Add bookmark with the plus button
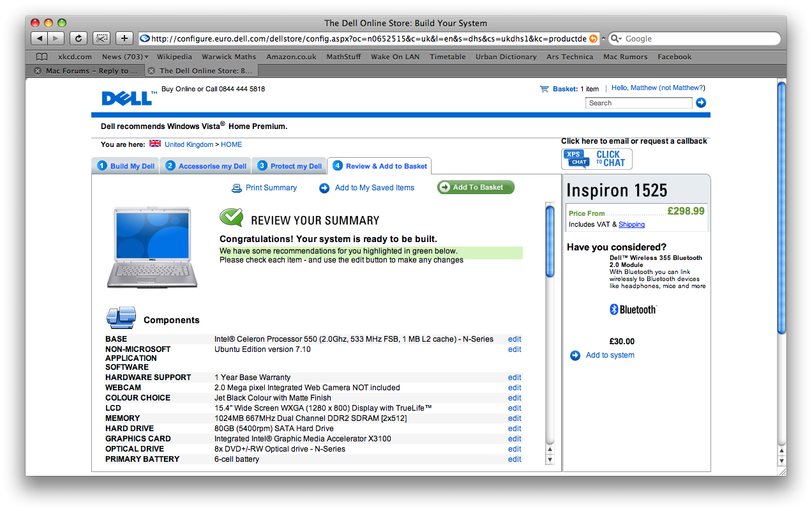812x511 pixels. click(x=124, y=38)
